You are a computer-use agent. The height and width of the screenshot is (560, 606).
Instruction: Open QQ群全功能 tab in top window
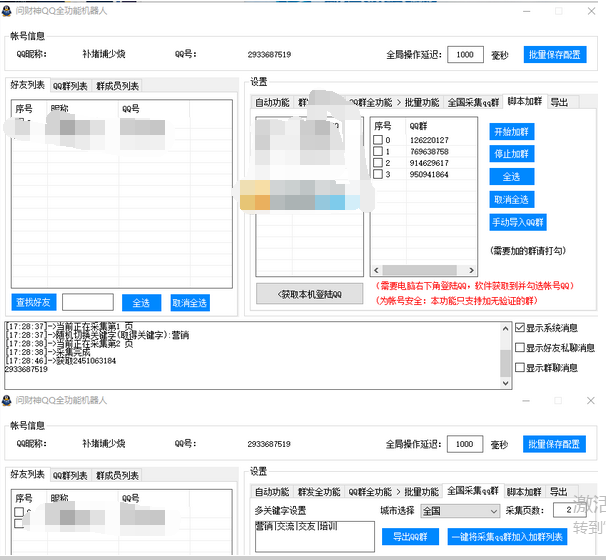point(370,102)
